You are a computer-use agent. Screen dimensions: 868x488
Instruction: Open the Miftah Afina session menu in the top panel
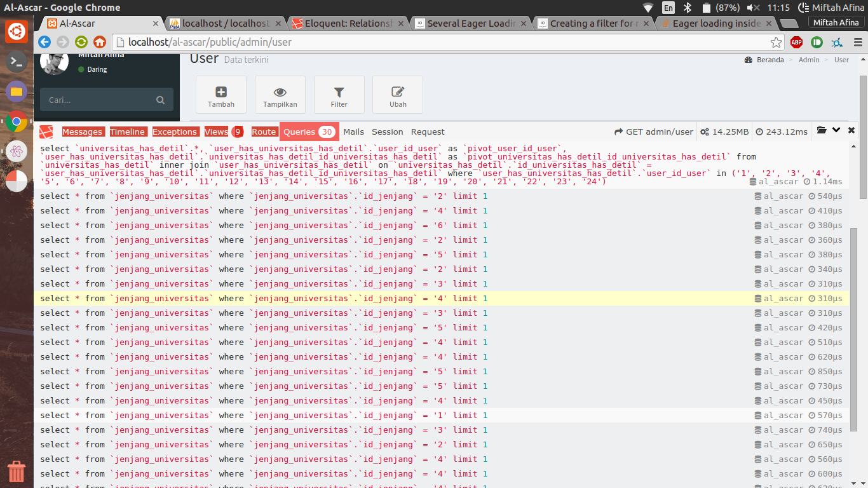(832, 8)
